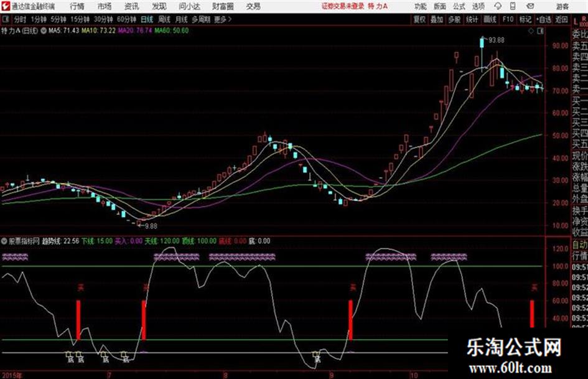
Task: Click the MA20: 76.74 value label
Action: tap(135, 30)
